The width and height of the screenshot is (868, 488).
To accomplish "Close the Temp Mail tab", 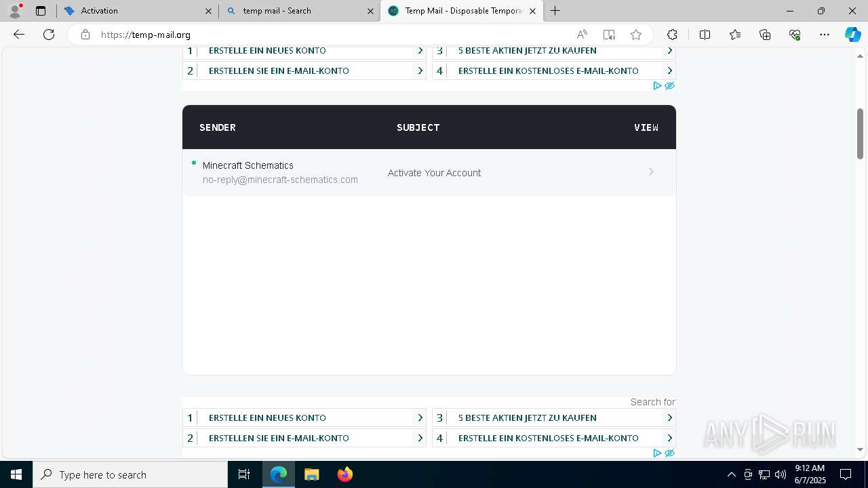I will coord(532,11).
